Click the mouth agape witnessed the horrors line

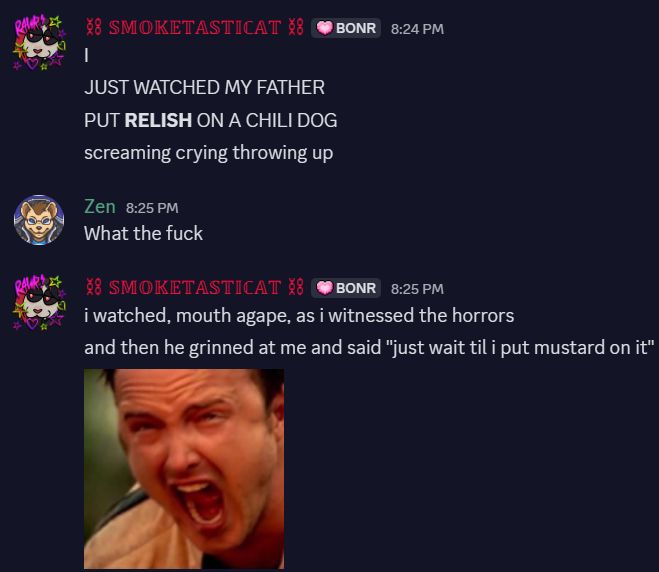click(299, 315)
